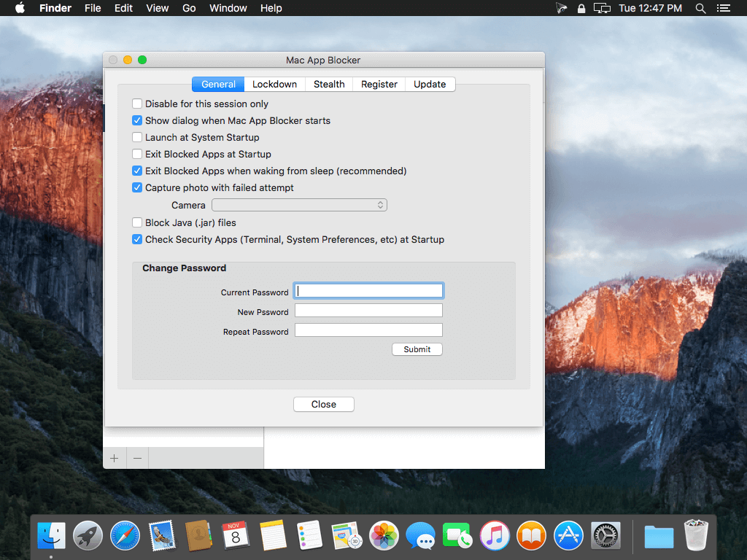Uncheck Capture photo with failed attempt
The height and width of the screenshot is (560, 747).
[x=137, y=187]
